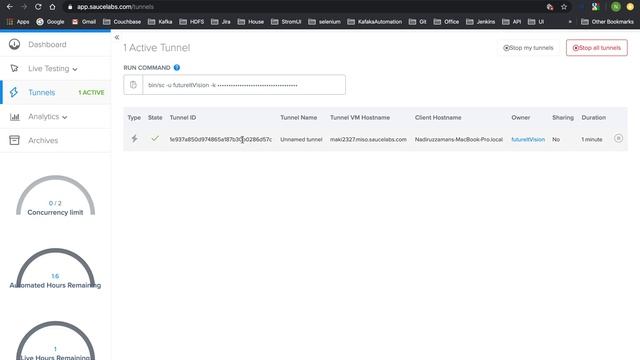640x360 pixels.
Task: Click the tunnel type lightning icon in the row
Action: [x=134, y=139]
